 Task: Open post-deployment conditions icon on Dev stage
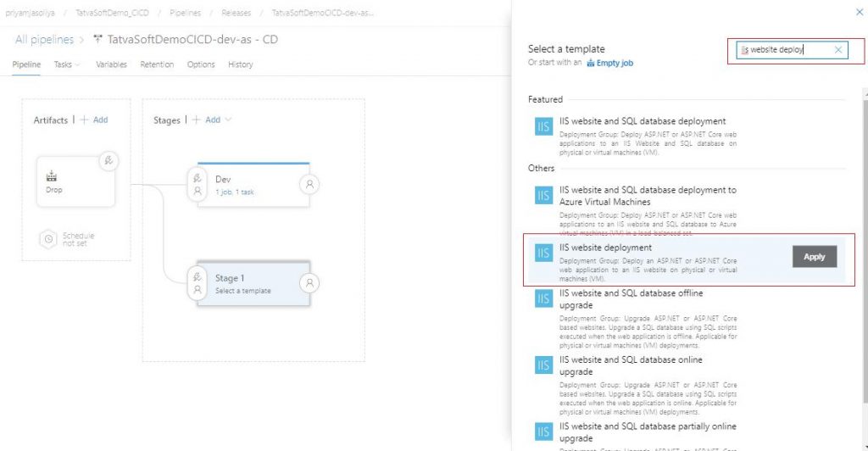pyautogui.click(x=309, y=184)
